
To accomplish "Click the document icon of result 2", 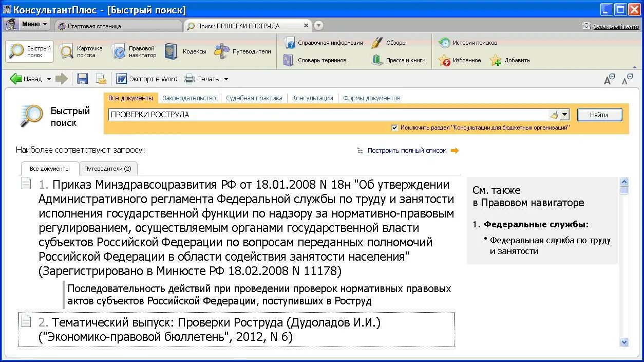I will (x=26, y=321).
